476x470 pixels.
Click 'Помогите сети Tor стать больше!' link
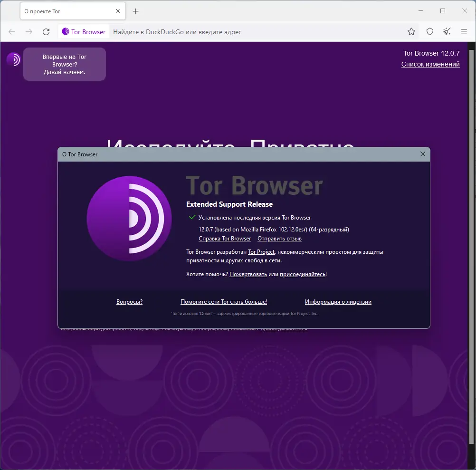click(x=224, y=302)
